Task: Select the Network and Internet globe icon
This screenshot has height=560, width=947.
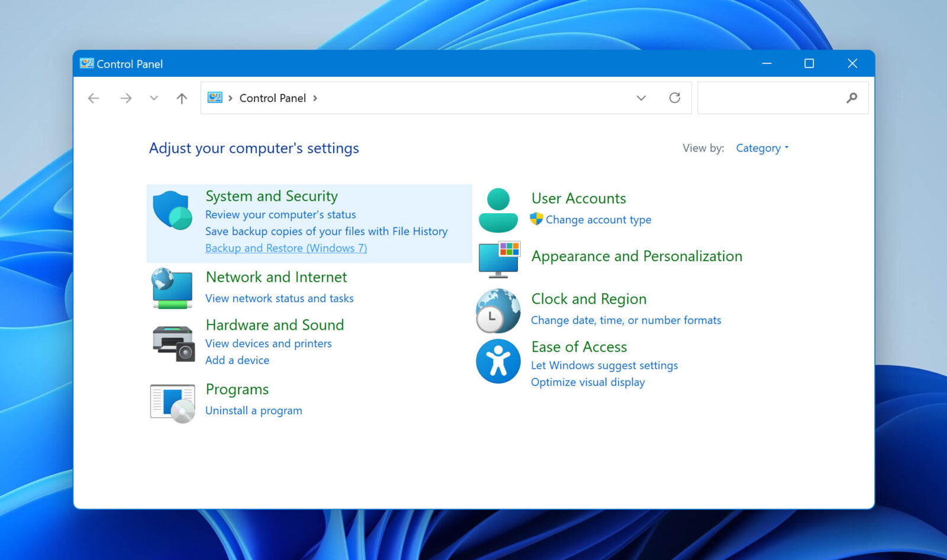Action: [x=172, y=289]
